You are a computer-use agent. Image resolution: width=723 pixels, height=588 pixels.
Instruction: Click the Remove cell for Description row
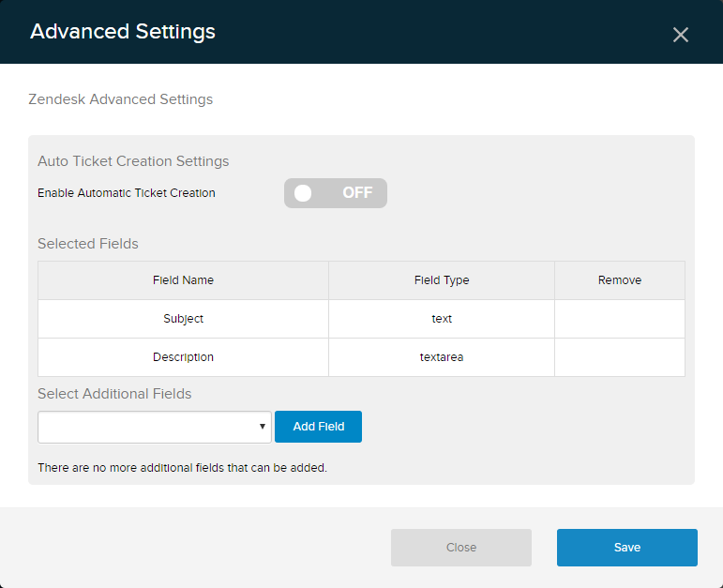(619, 357)
